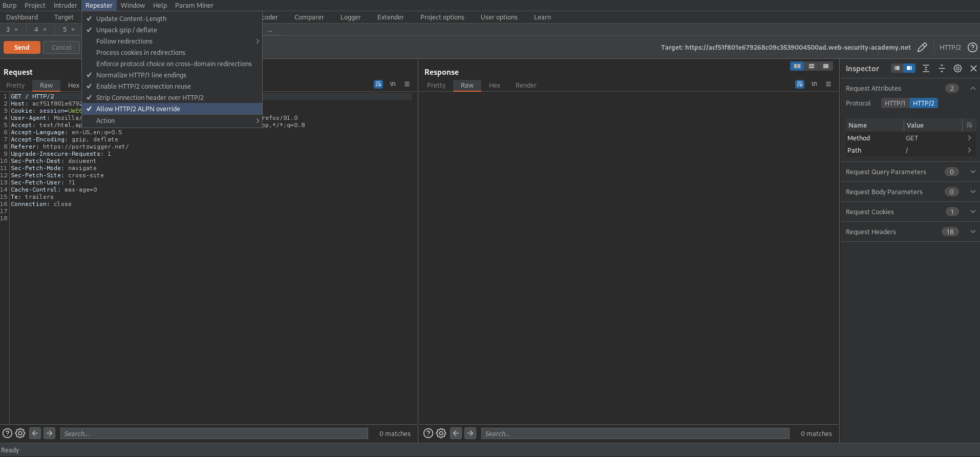The height and width of the screenshot is (457, 980).
Task: Expand Request Headers section
Action: (x=973, y=232)
